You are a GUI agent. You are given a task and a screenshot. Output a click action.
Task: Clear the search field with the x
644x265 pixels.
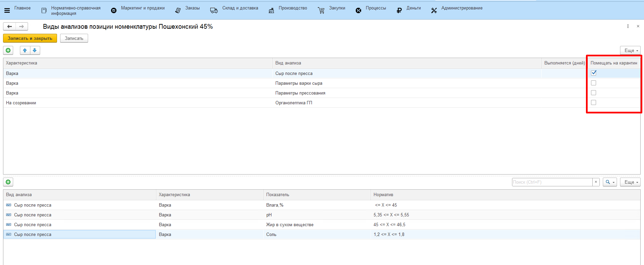tap(596, 182)
